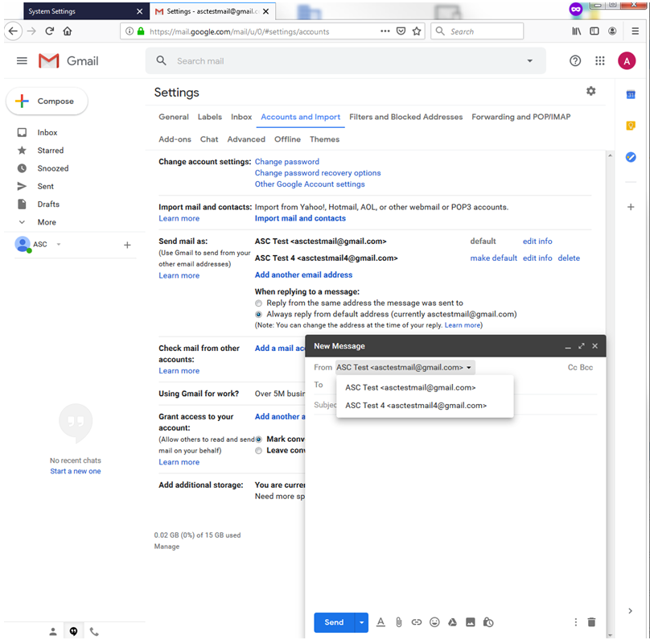Open the From address dropdown
The image size is (650, 644).
click(405, 367)
